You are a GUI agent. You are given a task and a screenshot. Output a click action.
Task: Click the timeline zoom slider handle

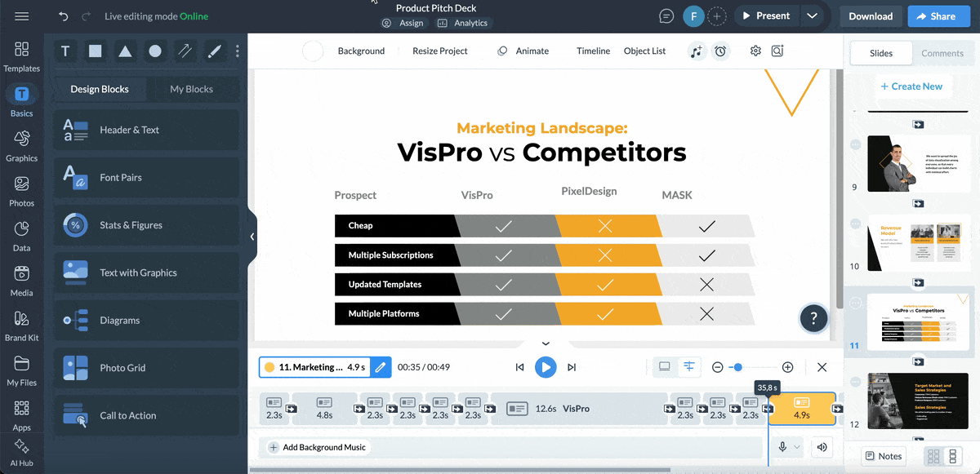[738, 367]
